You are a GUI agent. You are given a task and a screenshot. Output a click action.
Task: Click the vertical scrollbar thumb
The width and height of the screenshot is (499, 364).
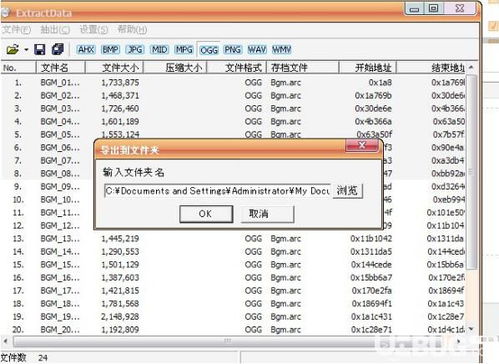[471, 172]
